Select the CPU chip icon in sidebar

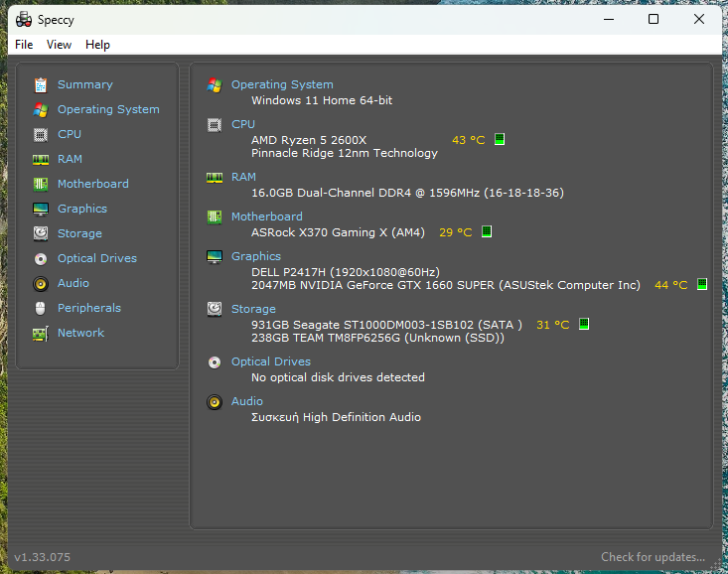click(x=41, y=135)
